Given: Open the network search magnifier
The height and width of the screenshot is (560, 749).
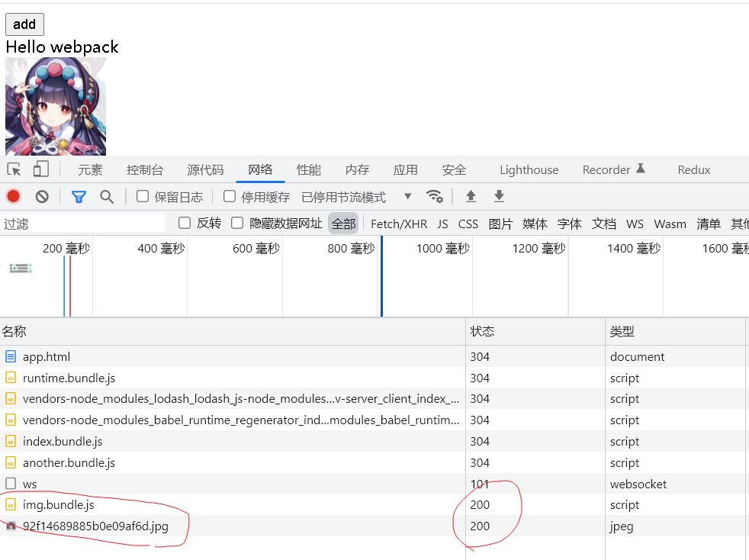Looking at the screenshot, I should coord(107,196).
